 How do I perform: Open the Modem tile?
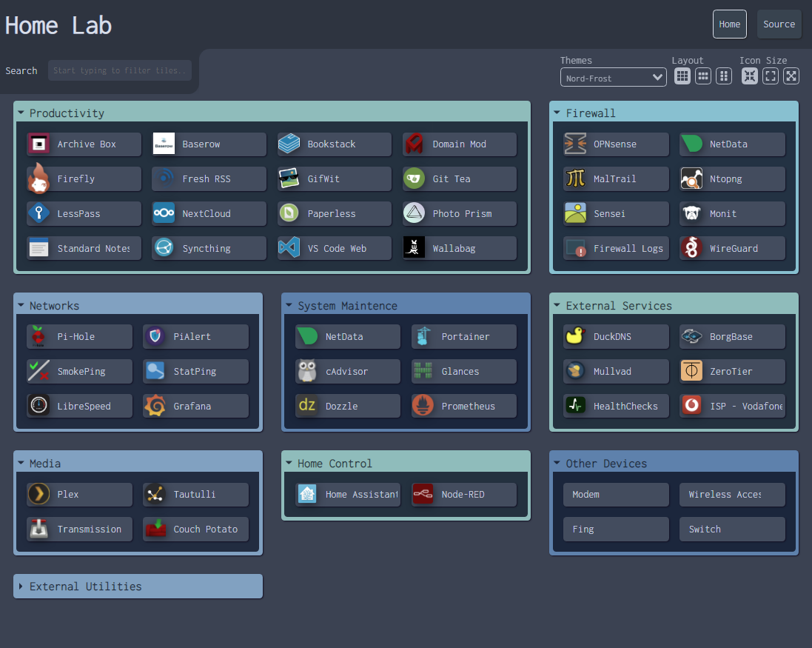click(x=616, y=494)
